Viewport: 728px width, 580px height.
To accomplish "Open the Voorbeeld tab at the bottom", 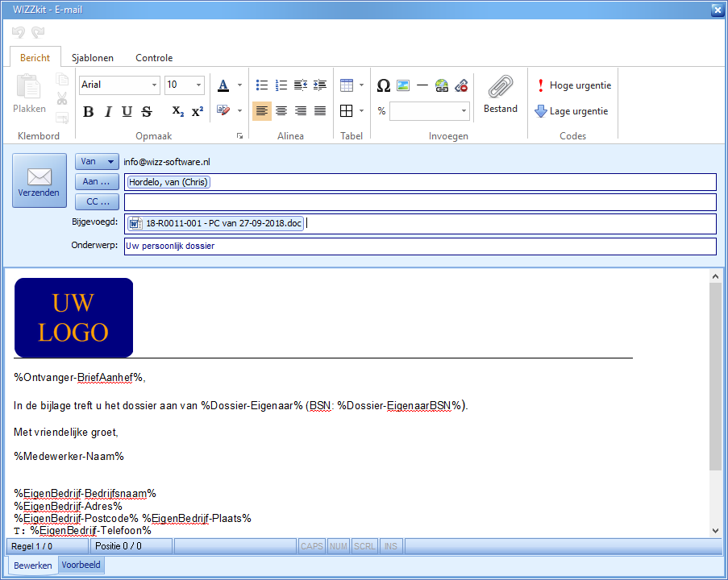I will 81,565.
